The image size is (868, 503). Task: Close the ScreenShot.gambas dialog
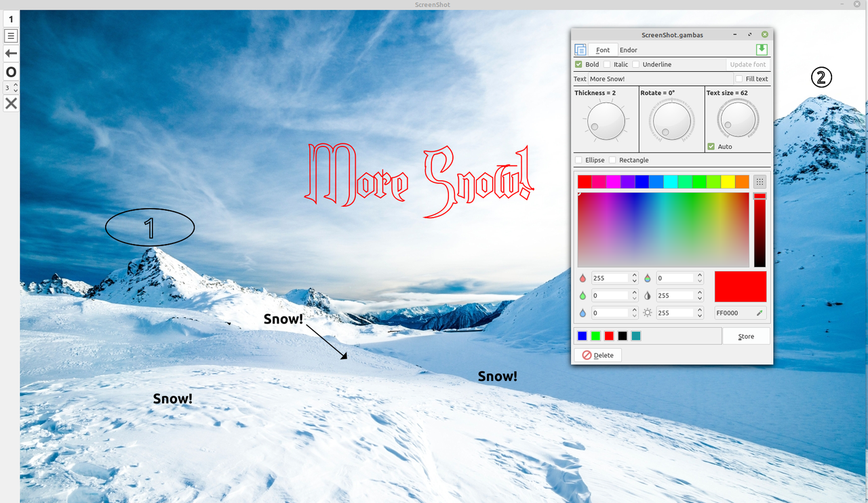coord(765,35)
